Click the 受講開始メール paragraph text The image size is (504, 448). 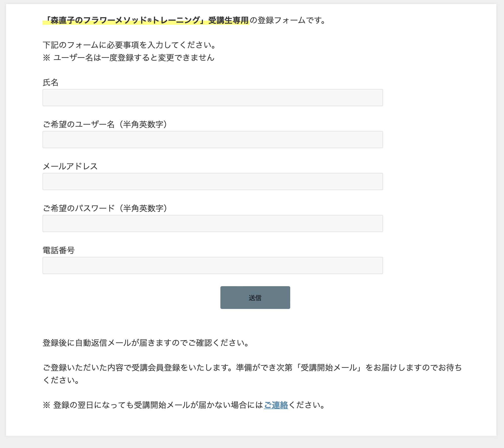252,368
